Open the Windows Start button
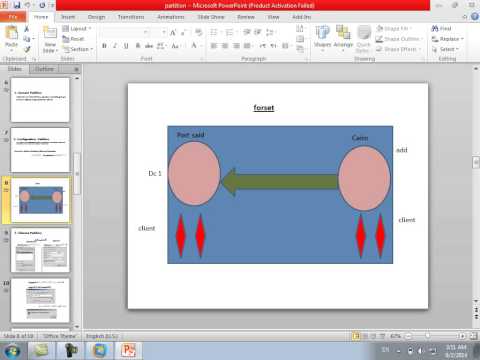The width and height of the screenshot is (480, 360). point(12,351)
